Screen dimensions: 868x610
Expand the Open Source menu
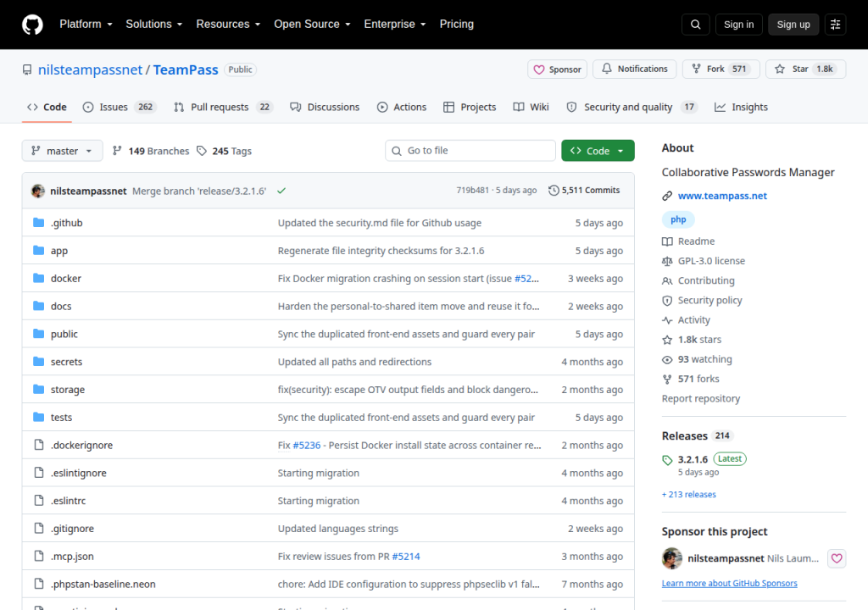point(312,25)
